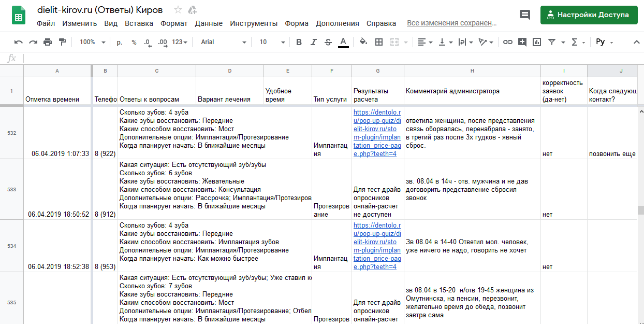The image size is (644, 324).
Task: Click the Настройки Доступа share button
Action: click(x=589, y=15)
